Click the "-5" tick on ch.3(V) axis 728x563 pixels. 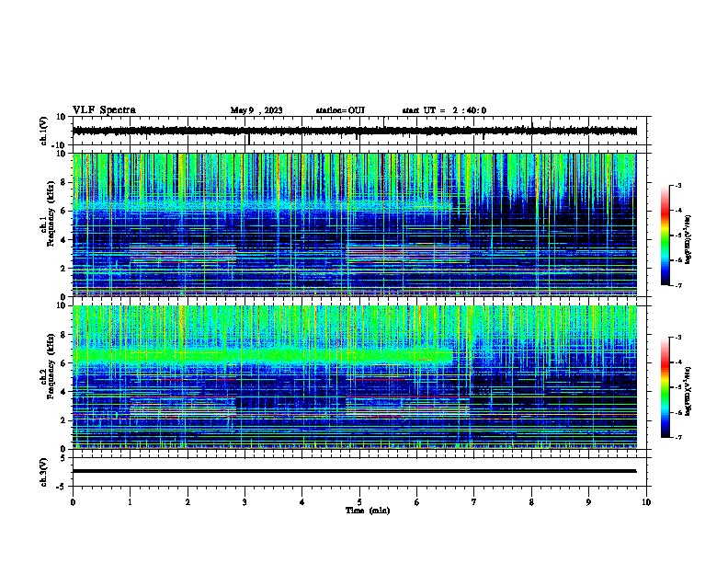(x=62, y=487)
